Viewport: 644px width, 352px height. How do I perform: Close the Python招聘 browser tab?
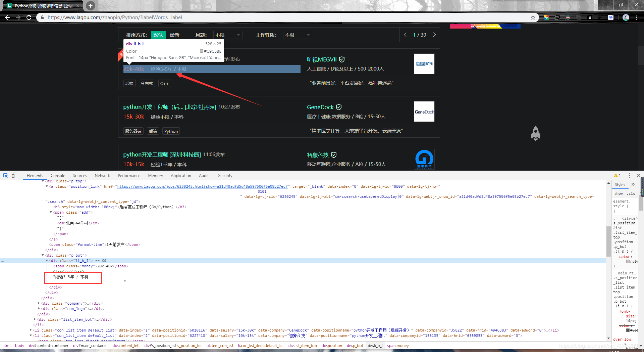(78, 6)
